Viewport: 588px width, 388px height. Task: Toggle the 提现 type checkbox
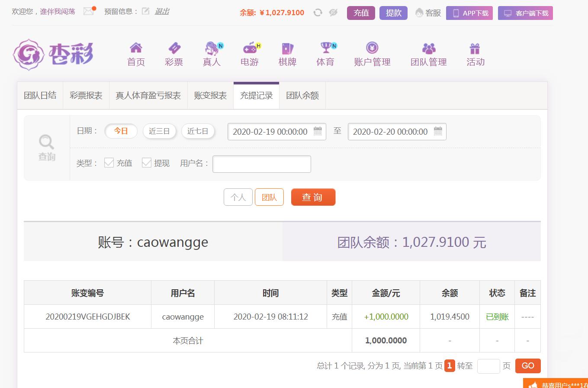(x=147, y=163)
